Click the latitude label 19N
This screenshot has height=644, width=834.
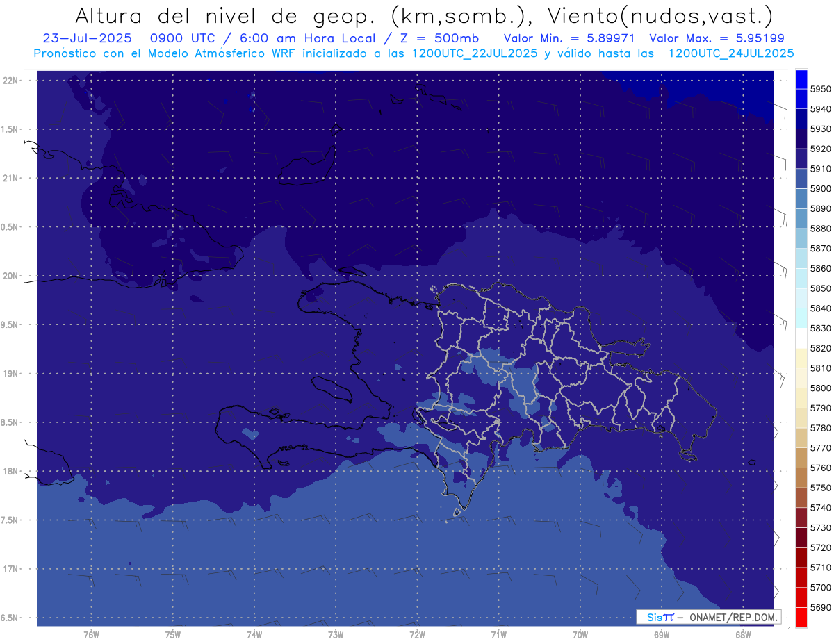point(11,374)
